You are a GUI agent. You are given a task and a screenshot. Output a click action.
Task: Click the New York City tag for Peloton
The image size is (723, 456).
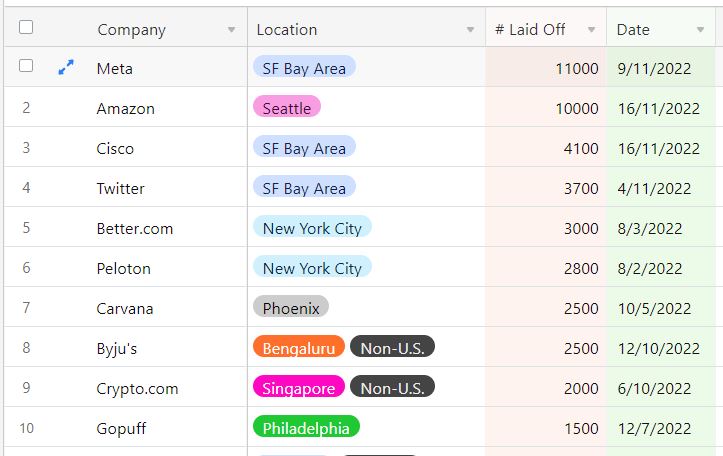pyautogui.click(x=312, y=267)
